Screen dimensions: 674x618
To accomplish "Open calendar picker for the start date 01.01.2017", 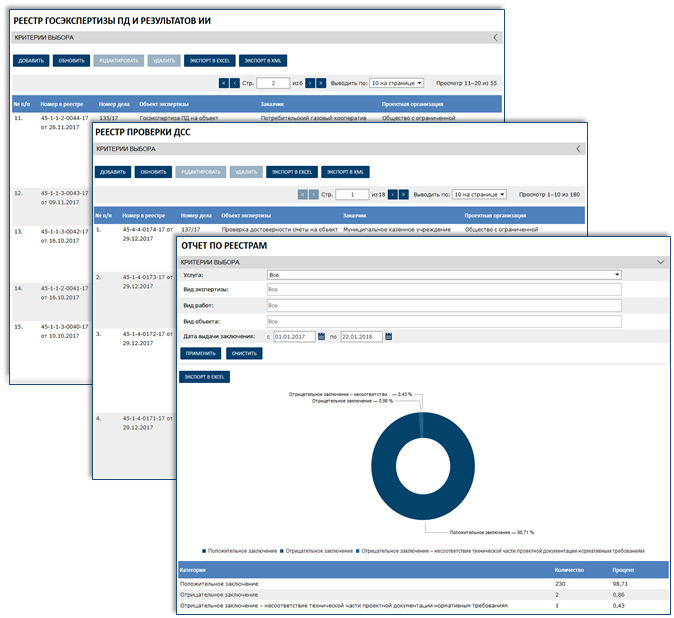I will [322, 336].
